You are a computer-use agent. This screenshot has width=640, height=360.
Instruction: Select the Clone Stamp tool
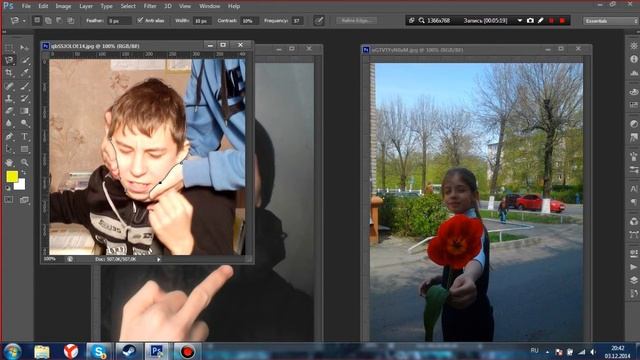9,98
